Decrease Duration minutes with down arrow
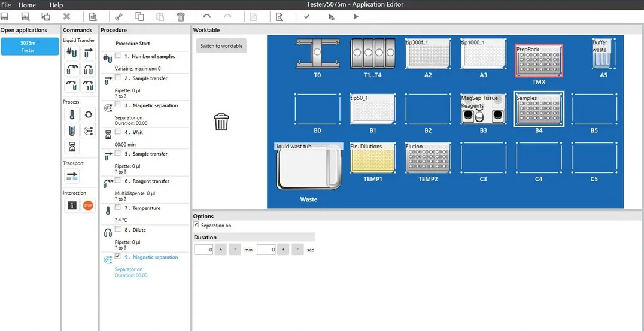Image resolution: width=644 pixels, height=331 pixels. [x=235, y=249]
